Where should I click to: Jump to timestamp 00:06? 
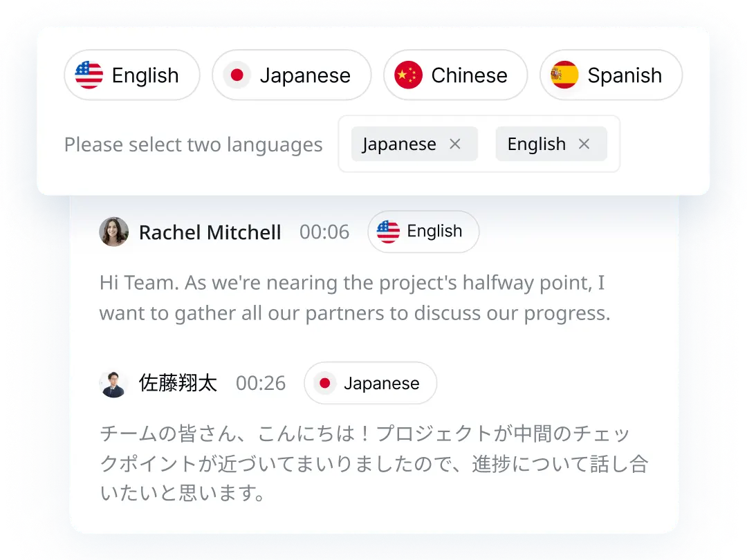click(x=324, y=232)
